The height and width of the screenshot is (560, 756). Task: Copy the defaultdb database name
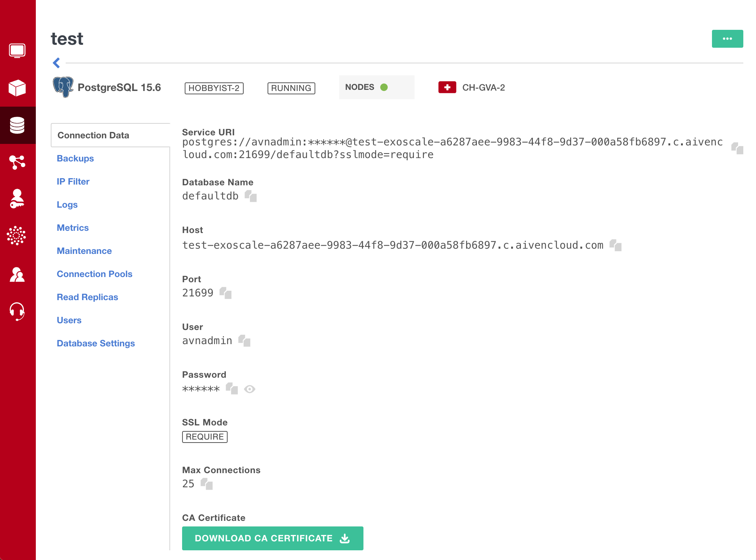coord(251,196)
